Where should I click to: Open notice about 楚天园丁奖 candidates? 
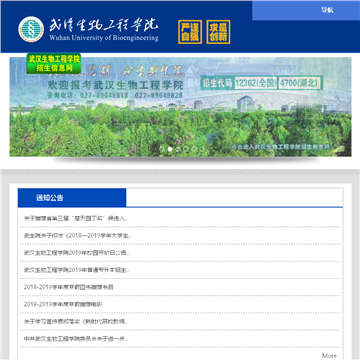click(75, 219)
